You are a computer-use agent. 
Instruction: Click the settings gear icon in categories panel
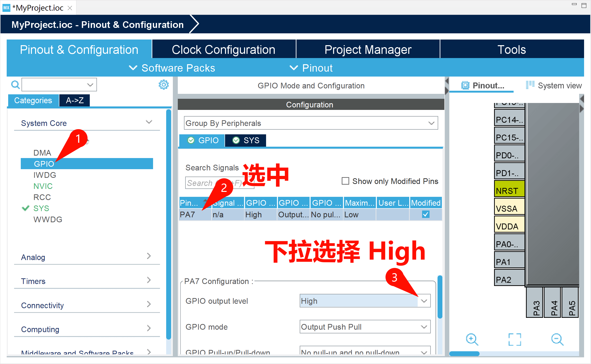[x=163, y=85]
